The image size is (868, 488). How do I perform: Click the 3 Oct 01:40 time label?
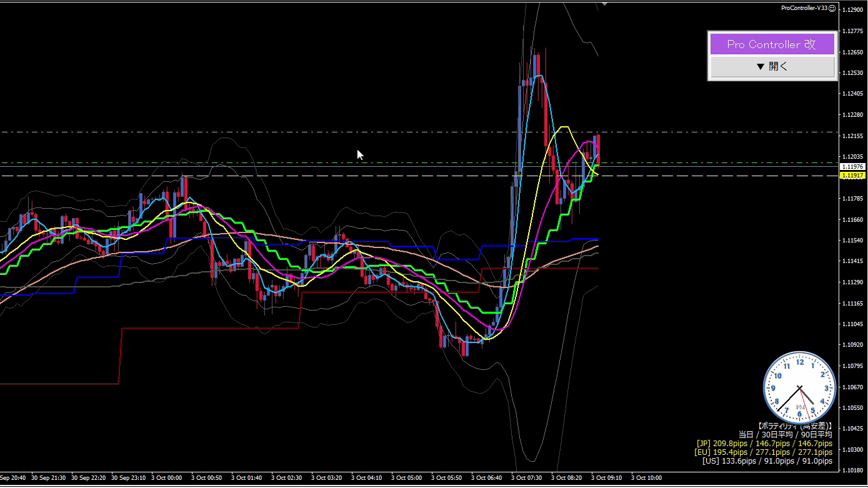(x=246, y=478)
